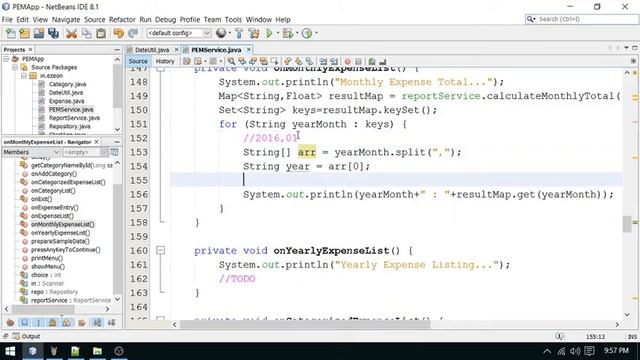The image size is (640, 360).
Task: Open the Debug Project dropdown arrow
Action: [x=297, y=33]
